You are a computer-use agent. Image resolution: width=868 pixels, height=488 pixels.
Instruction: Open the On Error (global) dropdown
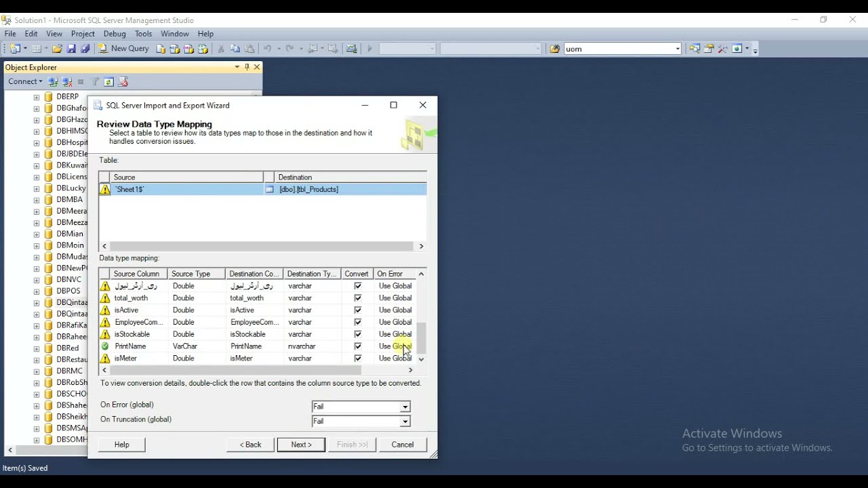tap(405, 407)
